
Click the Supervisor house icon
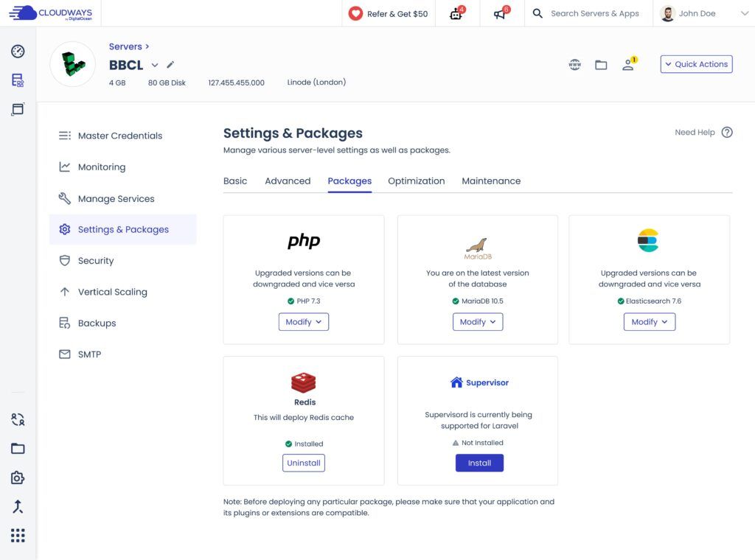coord(456,382)
